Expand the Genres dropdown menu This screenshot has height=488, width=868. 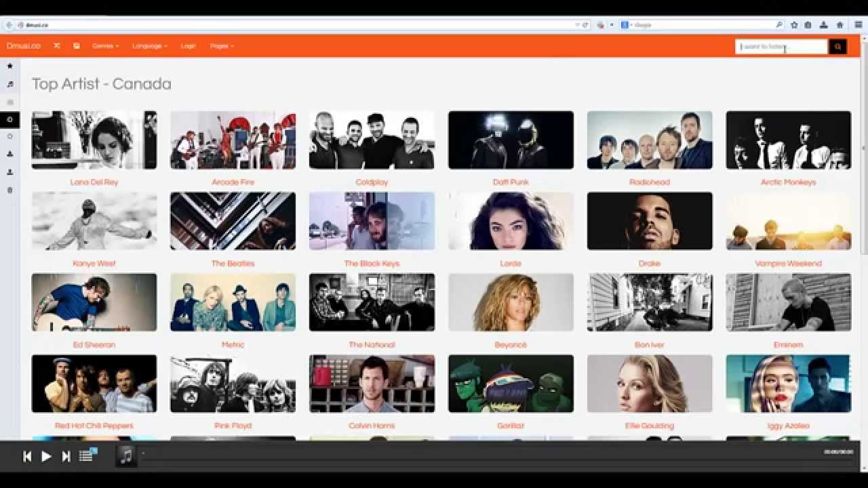coord(105,46)
